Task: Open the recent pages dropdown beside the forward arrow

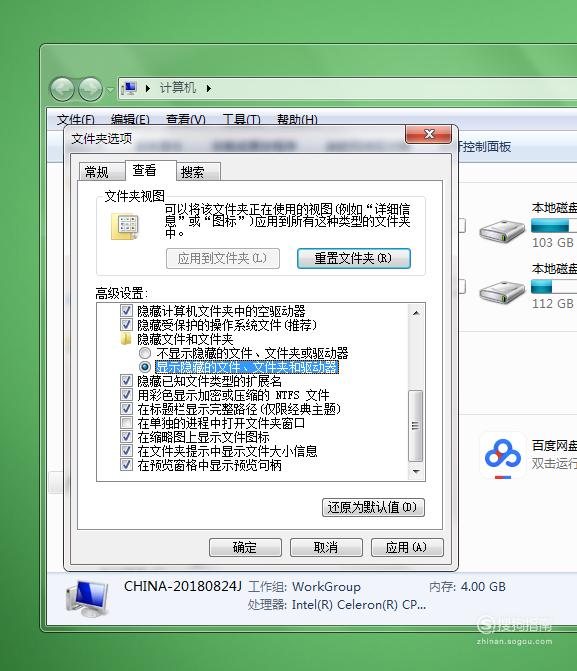Action: (110, 90)
